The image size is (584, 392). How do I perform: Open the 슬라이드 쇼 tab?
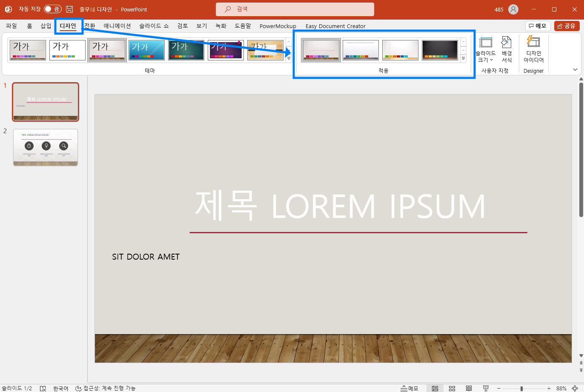click(x=154, y=26)
